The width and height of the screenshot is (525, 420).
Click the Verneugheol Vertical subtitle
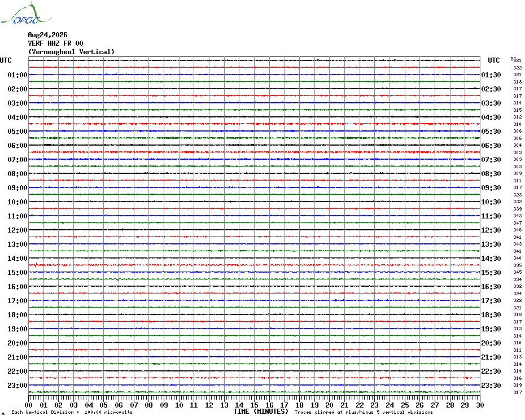[x=71, y=52]
